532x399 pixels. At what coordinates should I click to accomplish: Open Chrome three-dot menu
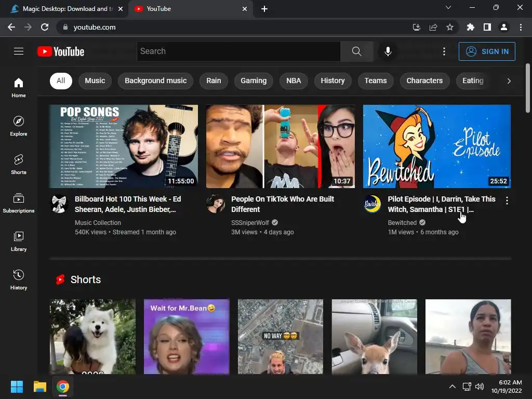tap(521, 27)
